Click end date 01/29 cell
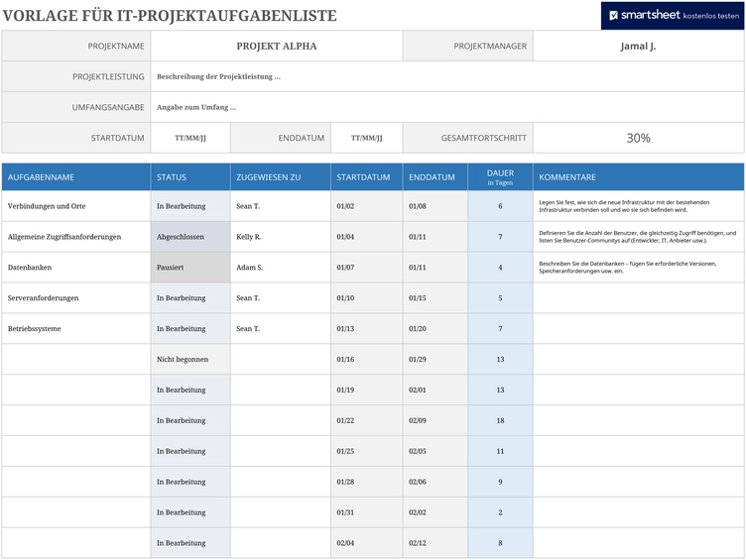 (x=435, y=360)
